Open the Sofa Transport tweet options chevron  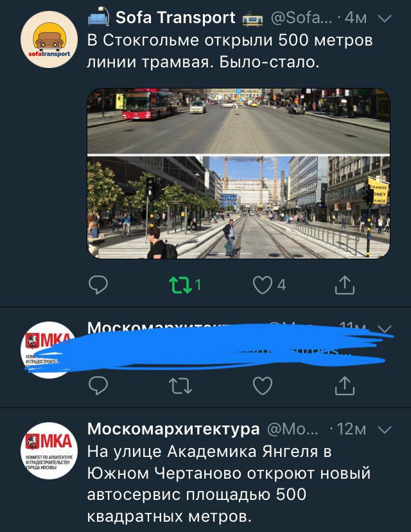pyautogui.click(x=385, y=18)
